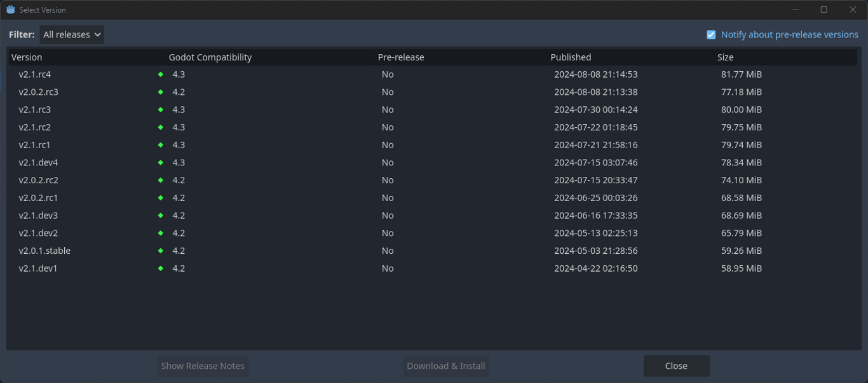Select version v2.1.rc2
This screenshot has height=383, width=868.
35,127
